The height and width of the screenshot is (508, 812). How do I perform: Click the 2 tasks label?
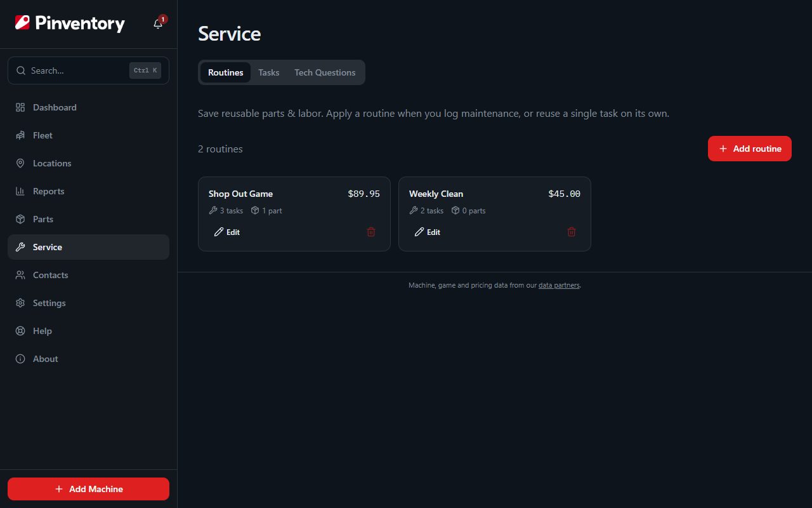[432, 211]
